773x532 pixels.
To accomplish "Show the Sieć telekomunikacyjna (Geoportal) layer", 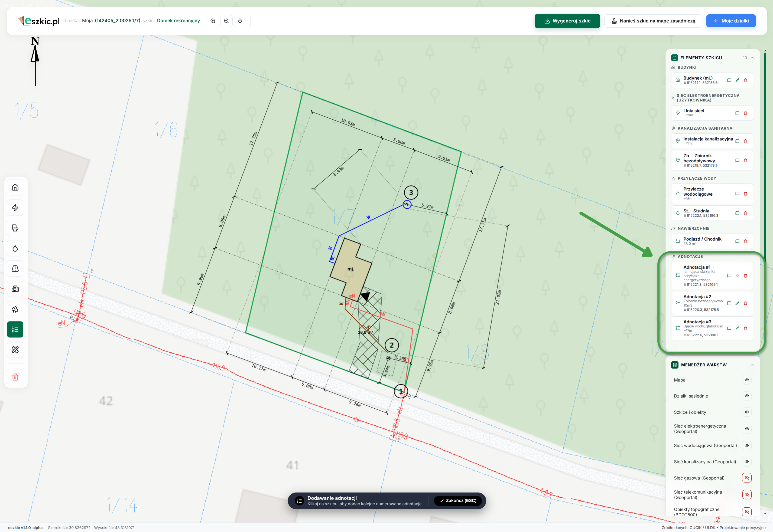I will (747, 495).
